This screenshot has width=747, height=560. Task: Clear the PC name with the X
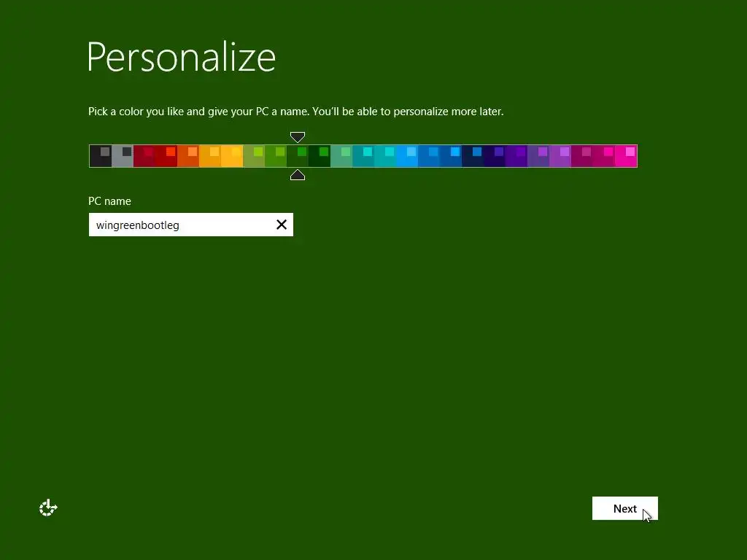(x=282, y=225)
